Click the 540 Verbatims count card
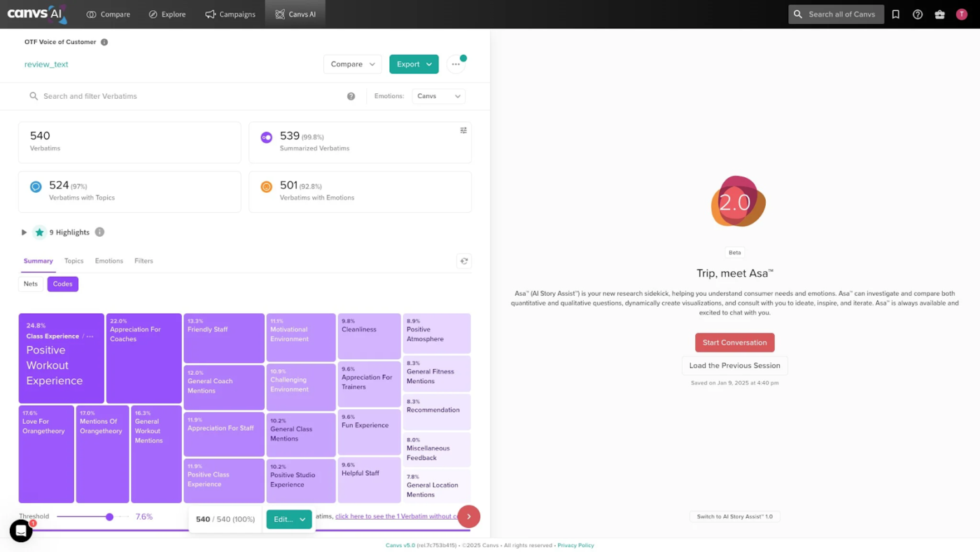Image resolution: width=980 pixels, height=552 pixels. [129, 142]
